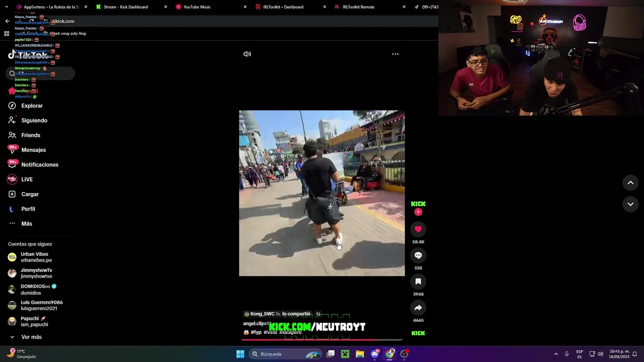
Task: Switch to the YouTube Music tab
Action: [x=197, y=7]
